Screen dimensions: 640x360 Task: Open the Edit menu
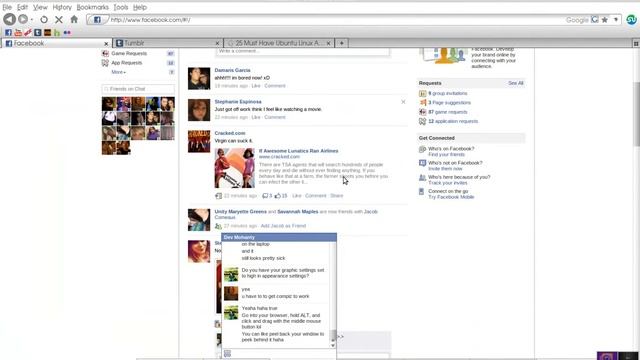[22, 7]
